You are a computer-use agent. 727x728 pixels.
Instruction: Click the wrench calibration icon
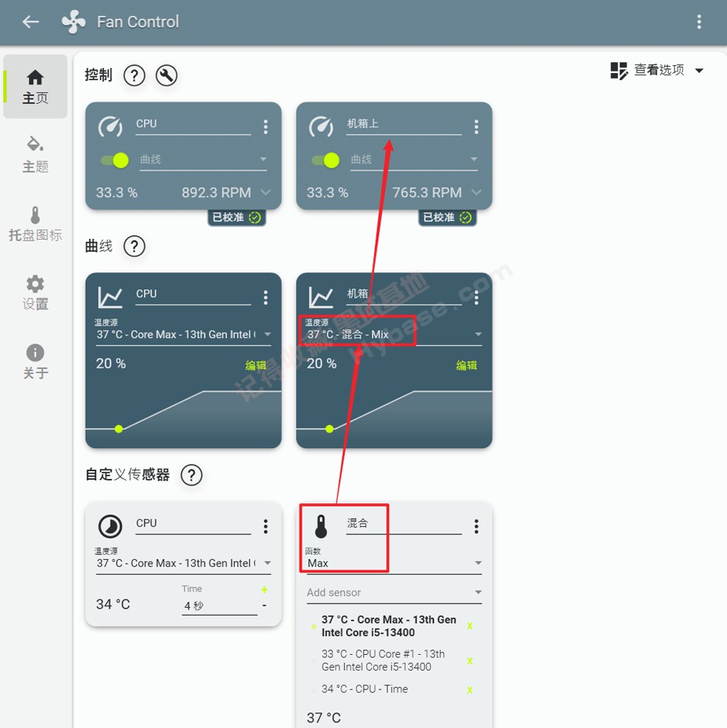click(166, 75)
